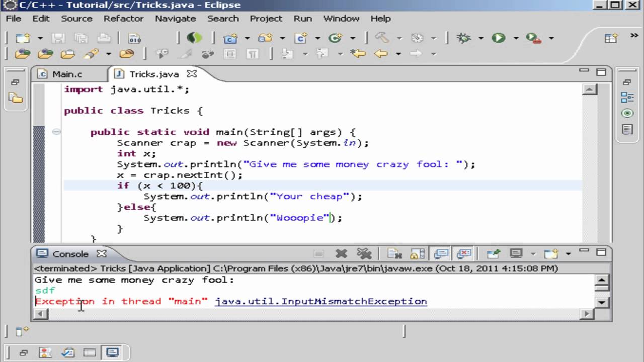The height and width of the screenshot is (362, 644).
Task: Click the binary 010 file icon
Action: click(134, 38)
